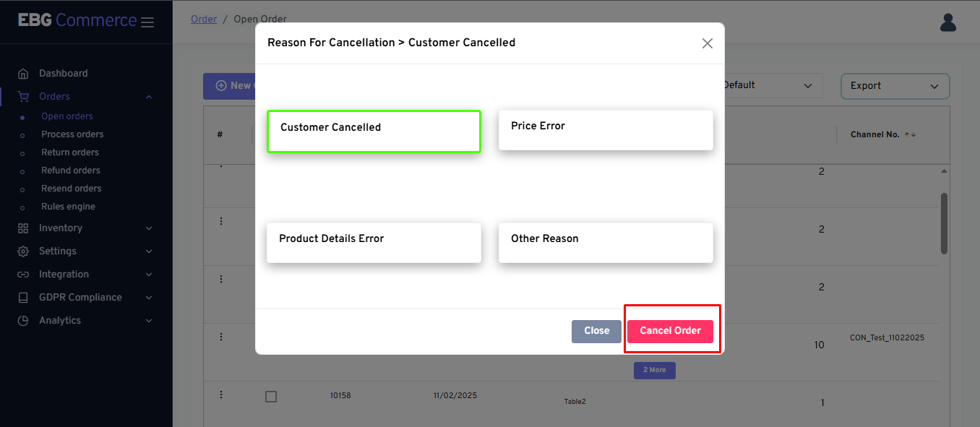
Task: Select the Customer Cancelled reason
Action: pos(374,131)
